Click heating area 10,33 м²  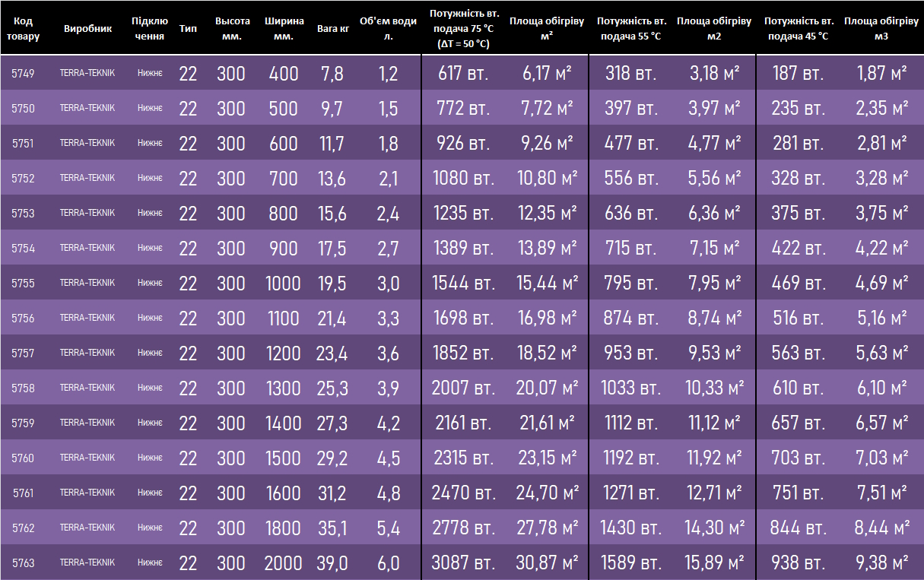pyautogui.click(x=714, y=388)
